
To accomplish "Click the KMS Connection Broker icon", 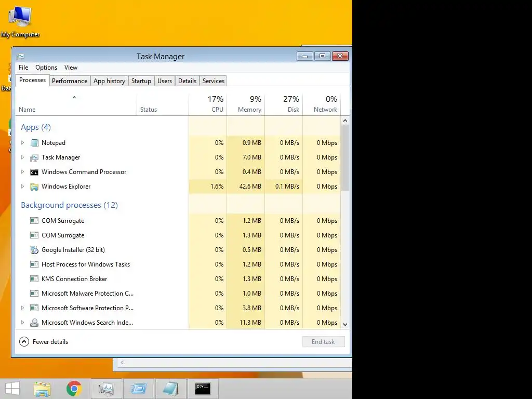I will pyautogui.click(x=34, y=279).
